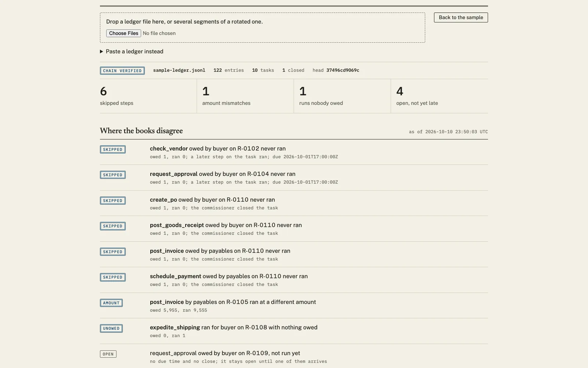
Task: Select the check_vendor on R-0102 row
Action: click(294, 152)
